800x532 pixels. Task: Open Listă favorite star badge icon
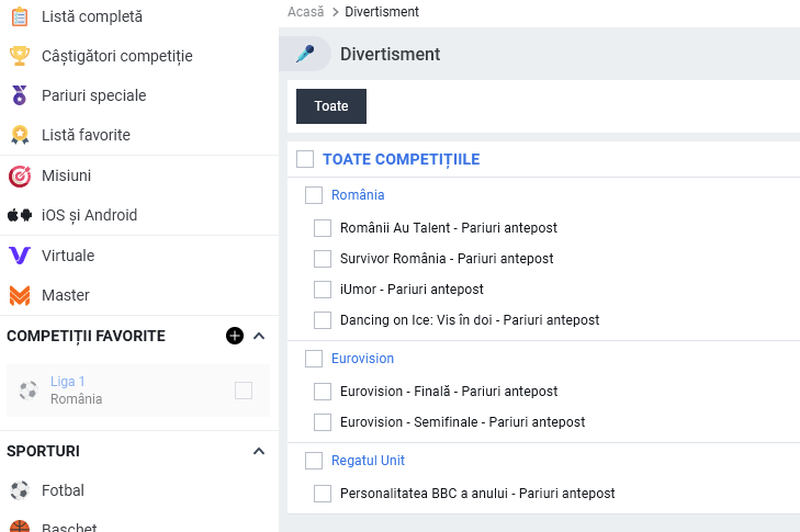pyautogui.click(x=19, y=135)
